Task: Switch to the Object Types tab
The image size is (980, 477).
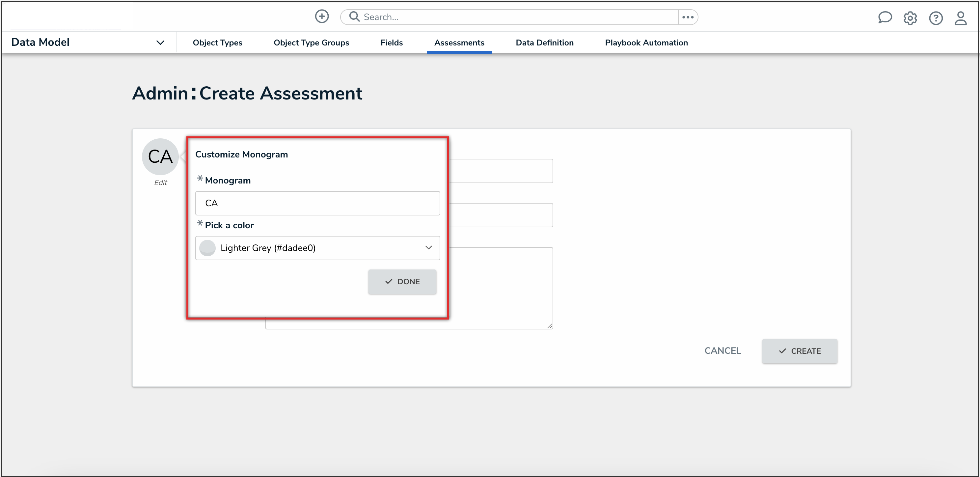Action: [217, 42]
